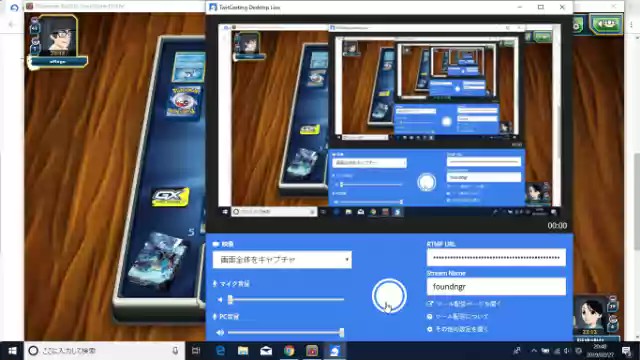Click the player avatar in the game's top-left
This screenshot has height=360, width=640.
58,36
